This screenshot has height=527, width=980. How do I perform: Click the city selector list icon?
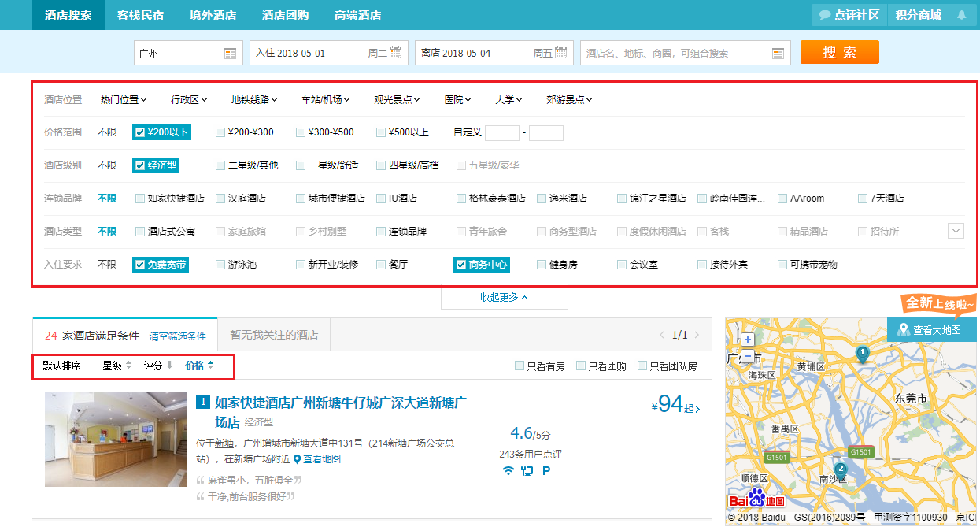pos(230,54)
